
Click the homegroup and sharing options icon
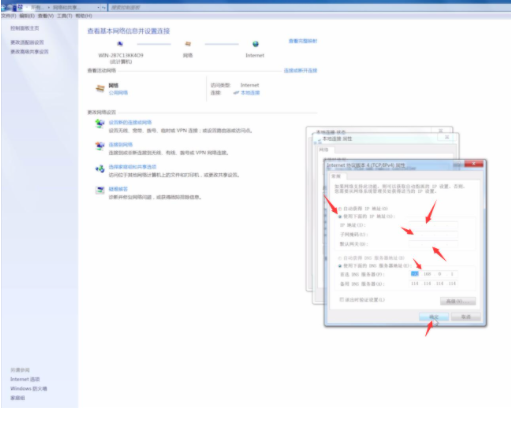[100, 169]
